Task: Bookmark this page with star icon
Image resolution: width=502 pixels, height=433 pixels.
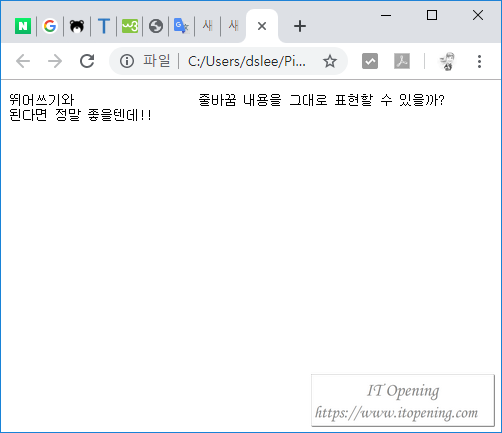Action: (x=330, y=61)
